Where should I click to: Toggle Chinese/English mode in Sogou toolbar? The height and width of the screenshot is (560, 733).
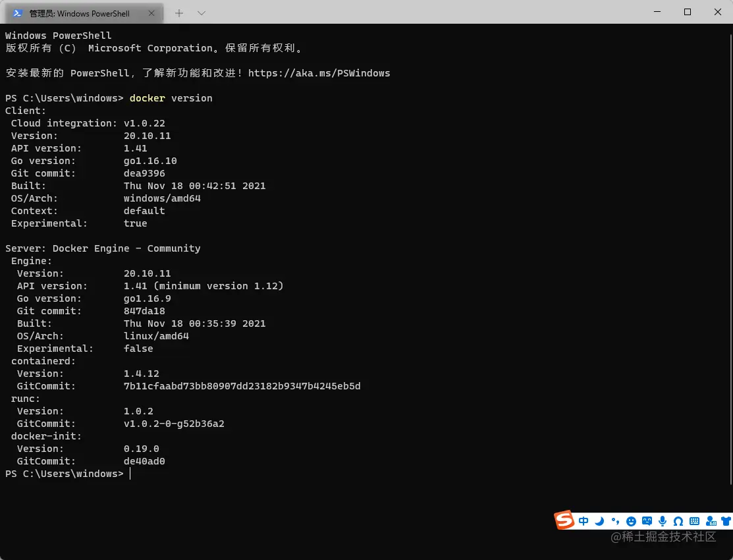[584, 521]
